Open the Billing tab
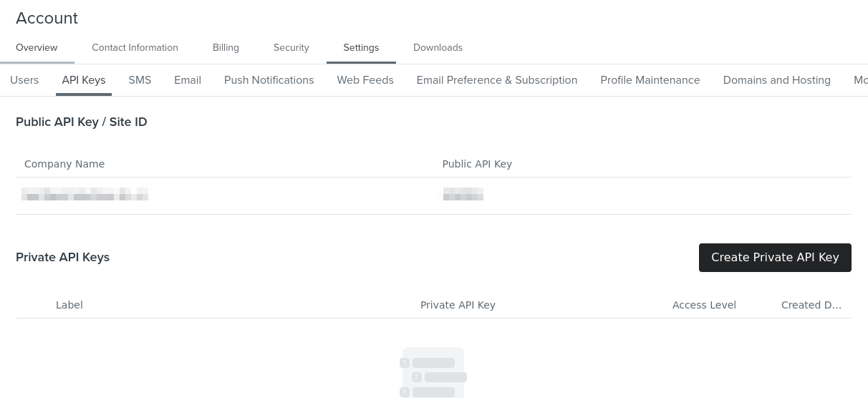The height and width of the screenshot is (398, 868). 226,48
